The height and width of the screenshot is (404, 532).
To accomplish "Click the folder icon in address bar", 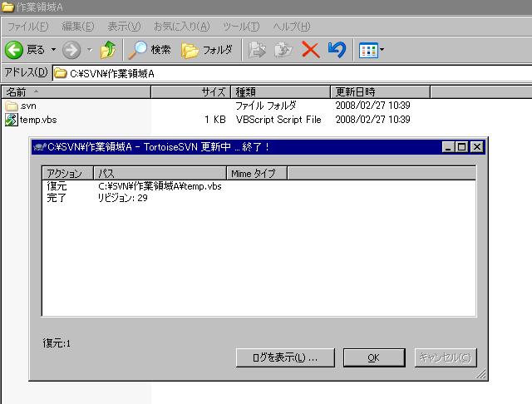I will click(61, 73).
